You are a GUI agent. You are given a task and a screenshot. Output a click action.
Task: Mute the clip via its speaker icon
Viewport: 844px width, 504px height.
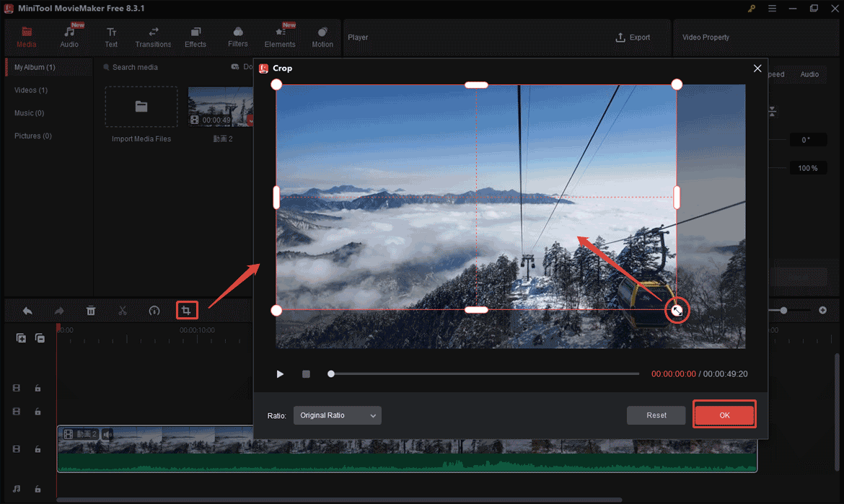(107, 434)
